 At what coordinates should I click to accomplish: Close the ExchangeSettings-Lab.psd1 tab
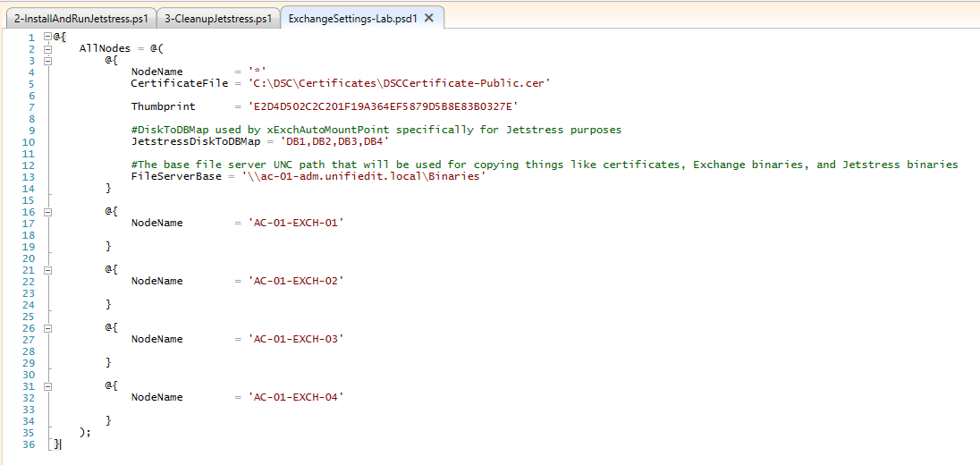point(429,18)
